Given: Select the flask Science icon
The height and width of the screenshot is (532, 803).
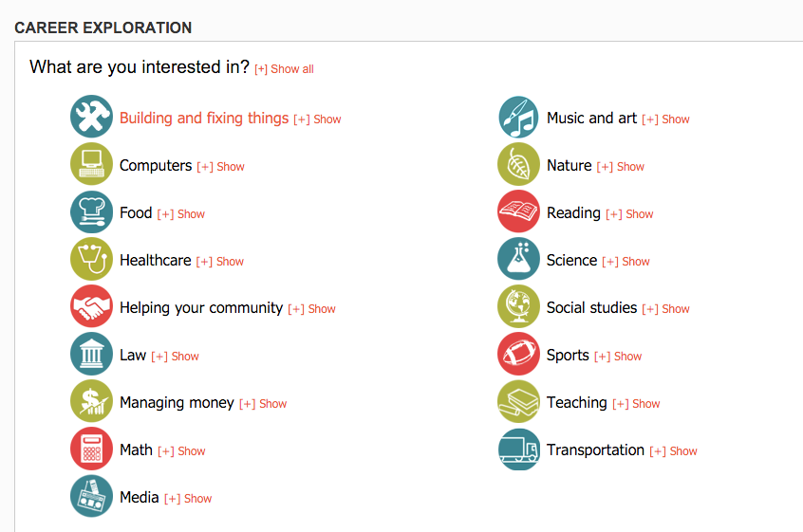Looking at the screenshot, I should click(x=518, y=259).
